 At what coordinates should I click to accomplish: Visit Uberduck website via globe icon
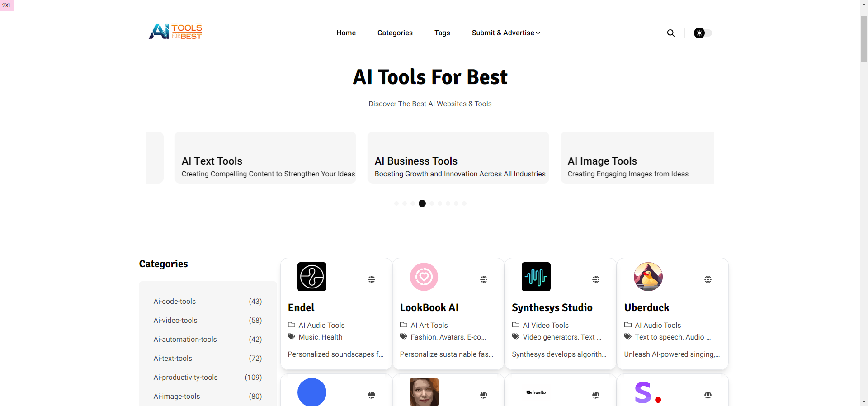coord(708,279)
